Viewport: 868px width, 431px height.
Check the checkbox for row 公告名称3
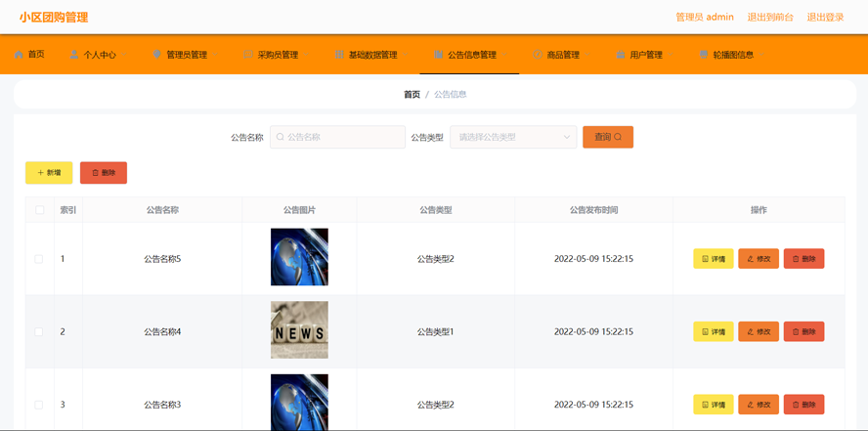39,405
